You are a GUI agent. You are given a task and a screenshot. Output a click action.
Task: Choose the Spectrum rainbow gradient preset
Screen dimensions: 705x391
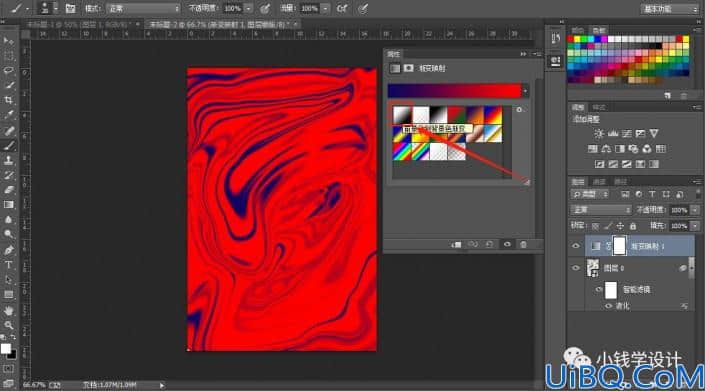402,152
